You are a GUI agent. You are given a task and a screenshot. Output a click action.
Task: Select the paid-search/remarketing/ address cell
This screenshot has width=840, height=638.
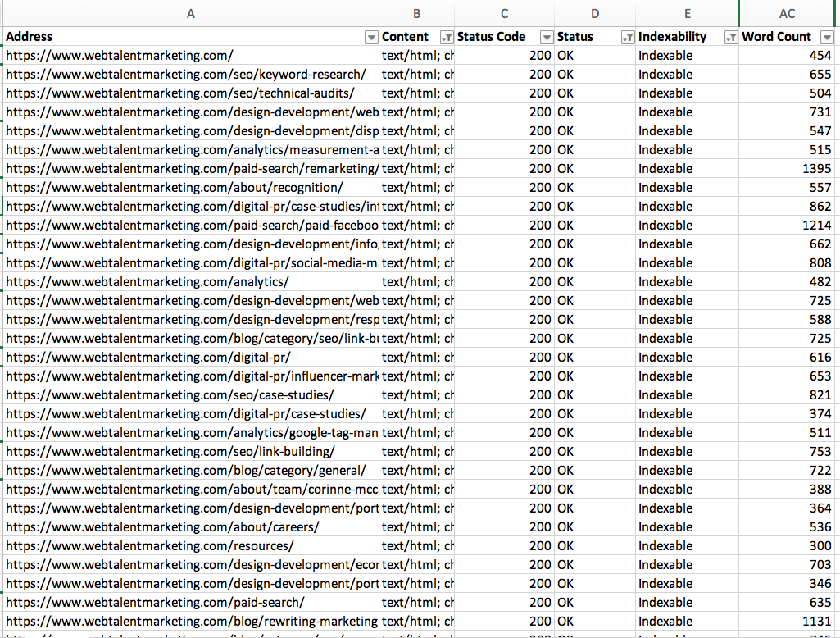(x=191, y=169)
